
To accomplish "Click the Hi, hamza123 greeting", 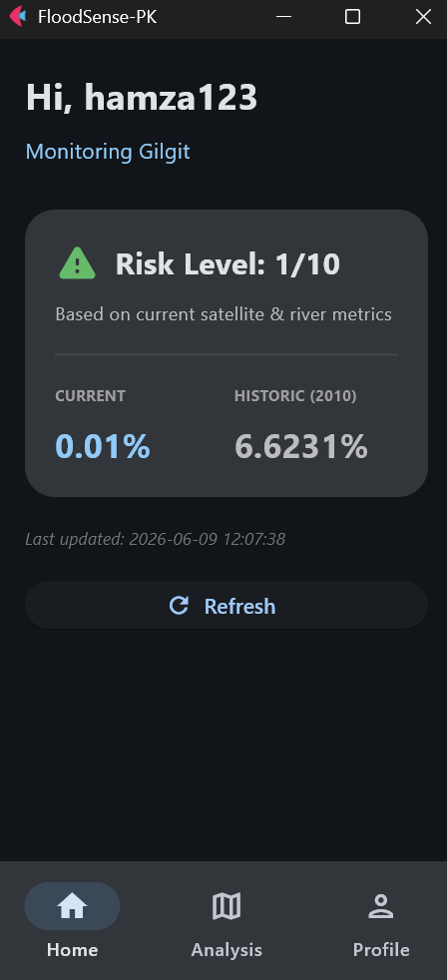I will [x=142, y=98].
